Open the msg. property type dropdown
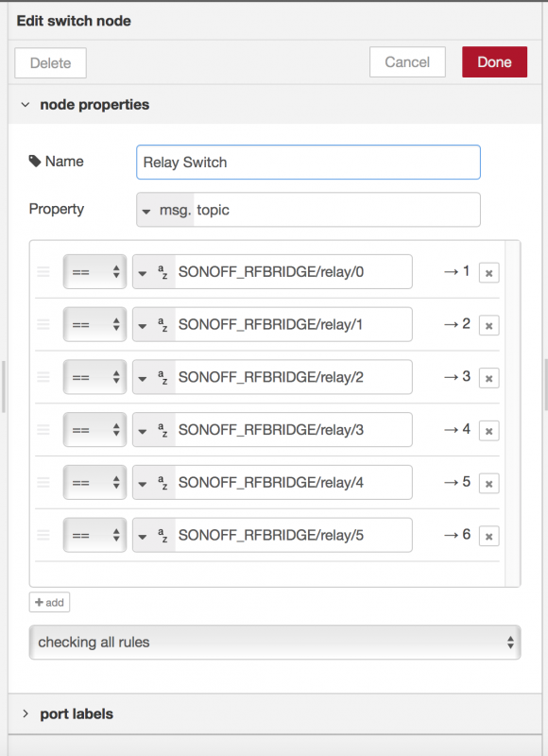This screenshot has width=548, height=756. [165, 210]
